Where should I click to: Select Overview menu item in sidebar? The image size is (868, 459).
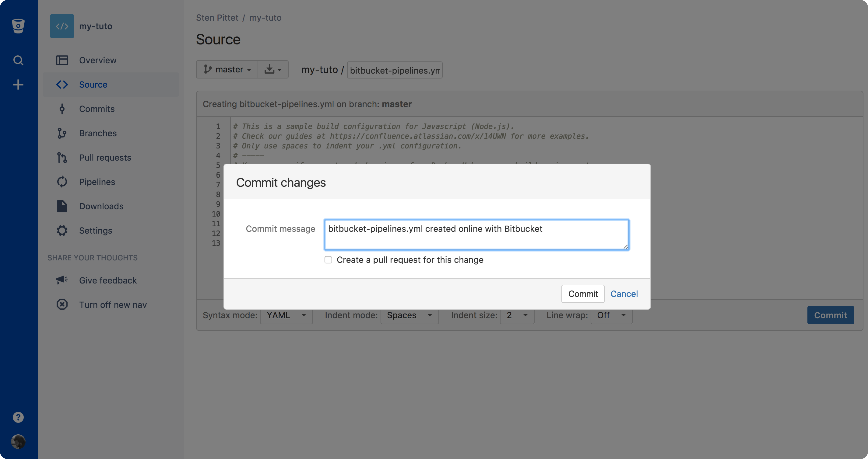point(98,59)
